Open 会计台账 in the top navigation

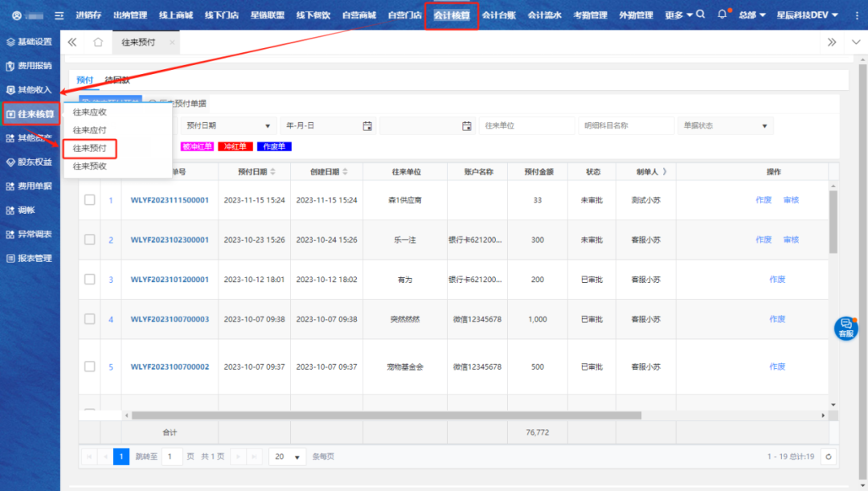click(499, 15)
